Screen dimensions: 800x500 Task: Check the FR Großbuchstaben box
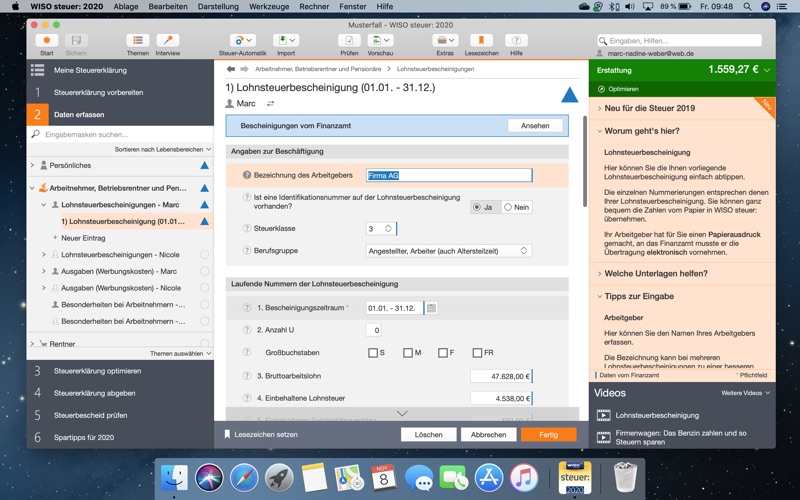click(x=478, y=353)
